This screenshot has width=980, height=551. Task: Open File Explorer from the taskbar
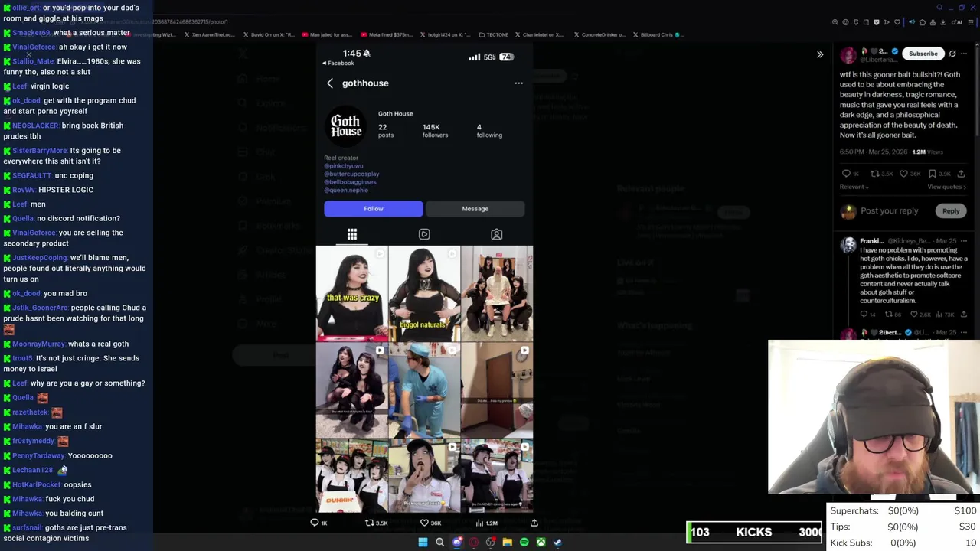(x=507, y=543)
